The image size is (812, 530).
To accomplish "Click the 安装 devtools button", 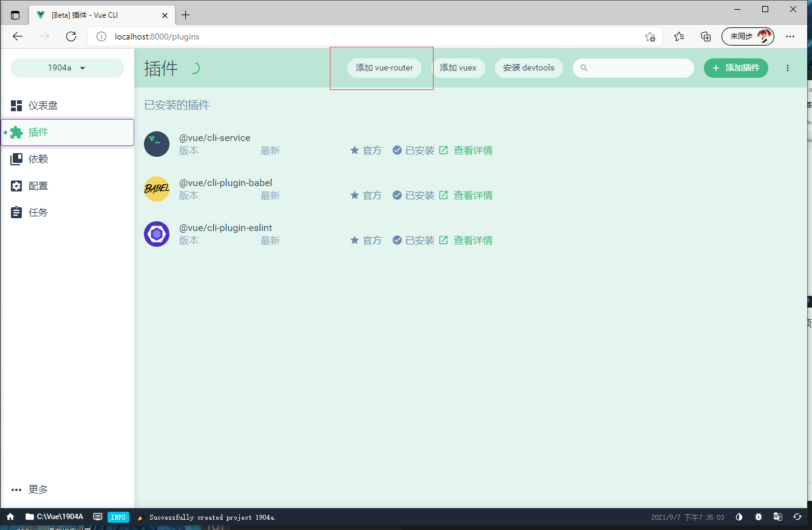I will [x=529, y=68].
